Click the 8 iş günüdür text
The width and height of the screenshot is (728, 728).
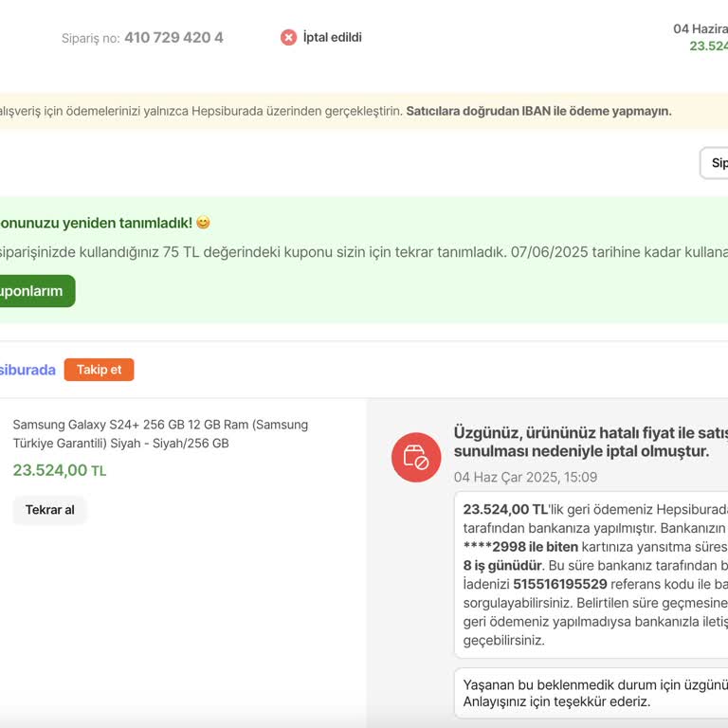(x=502, y=566)
